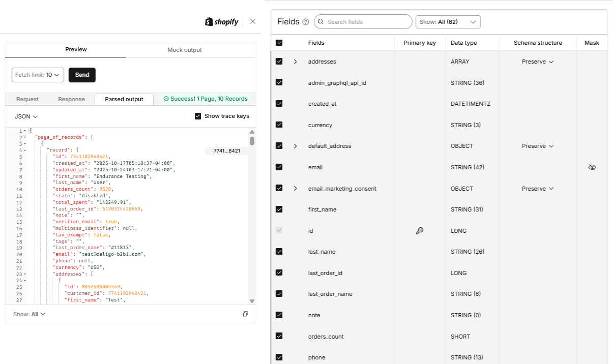Uncheck the created_at field checkbox
The image size is (613, 364).
279,104
